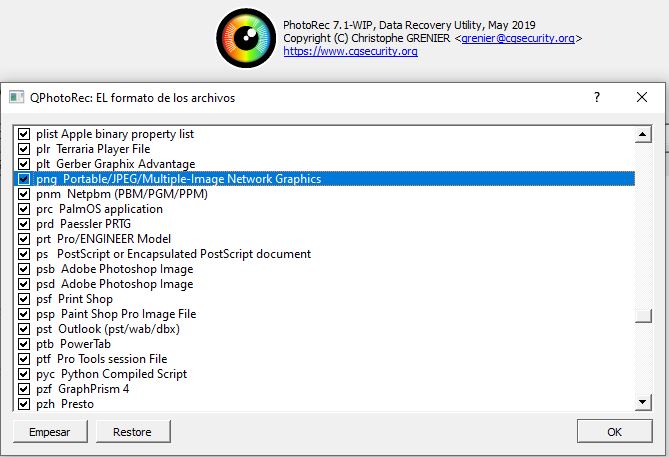Toggle the png Network Graphics checkbox
This screenshot has height=457, width=669.
click(x=24, y=179)
